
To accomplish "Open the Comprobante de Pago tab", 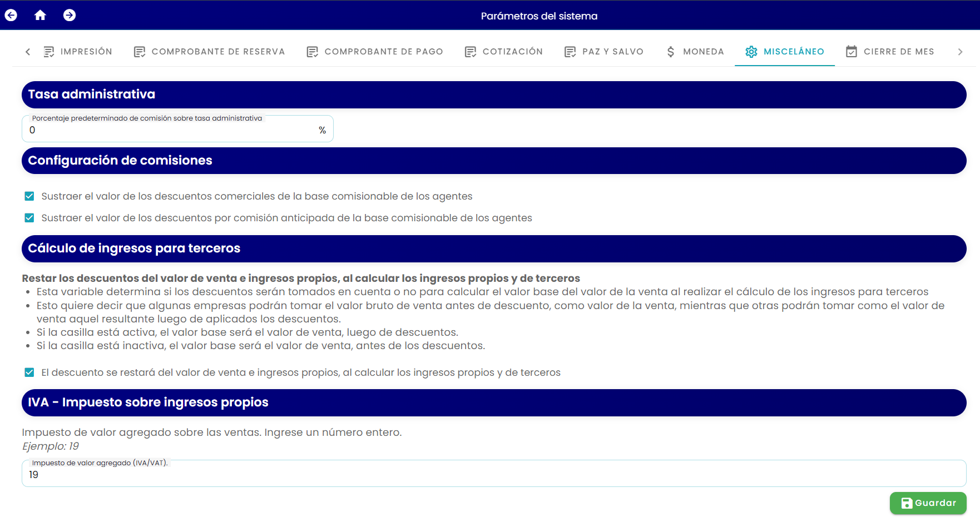I will coord(375,52).
